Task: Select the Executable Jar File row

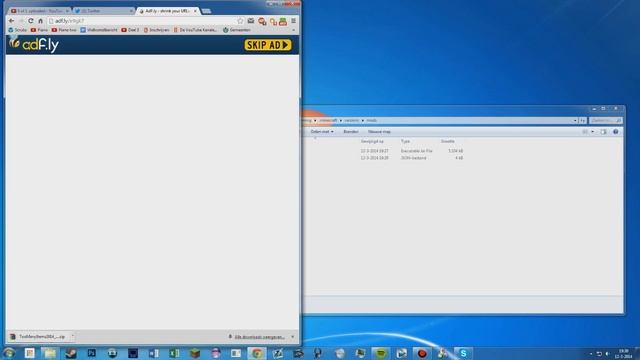Action: coord(411,151)
